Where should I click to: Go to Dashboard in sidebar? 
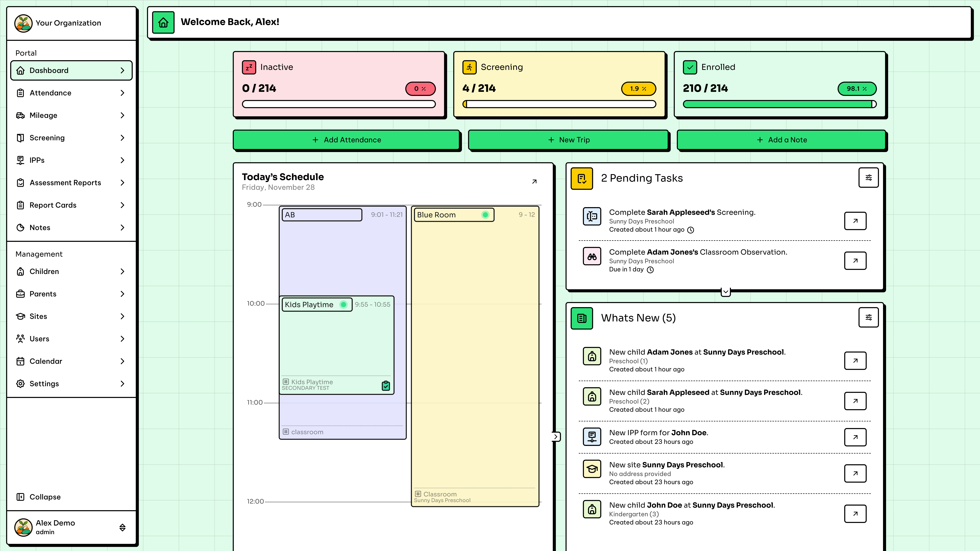71,70
